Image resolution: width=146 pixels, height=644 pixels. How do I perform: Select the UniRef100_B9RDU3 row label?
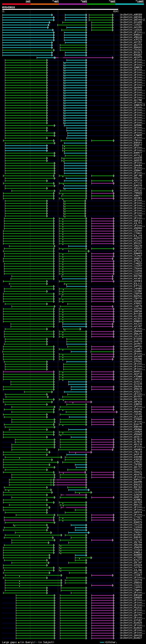[x=131, y=35]
